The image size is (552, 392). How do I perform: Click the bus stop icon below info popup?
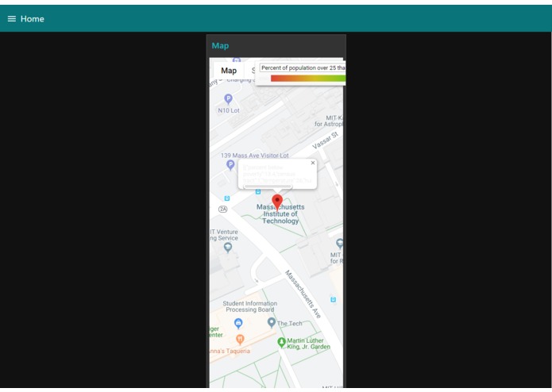pos(258,191)
